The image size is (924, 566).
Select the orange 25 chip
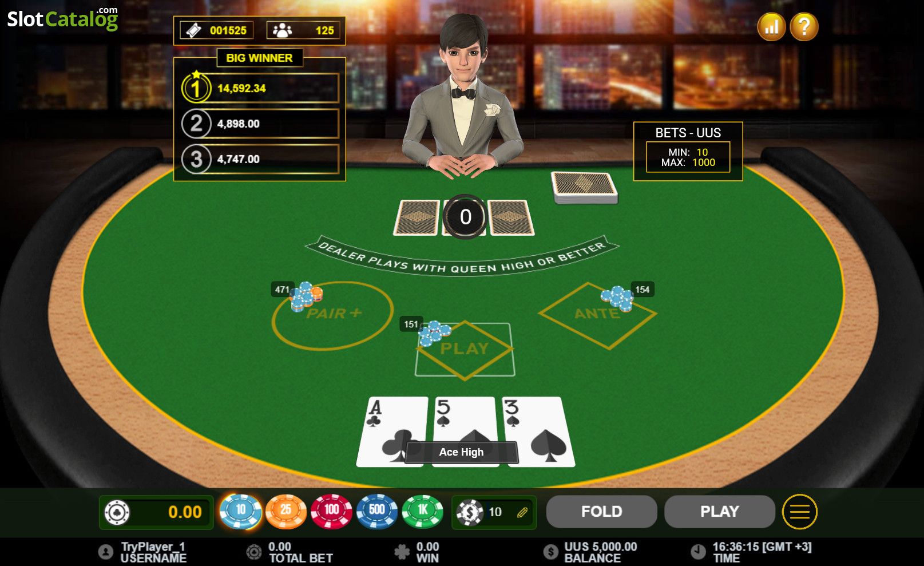pyautogui.click(x=285, y=510)
